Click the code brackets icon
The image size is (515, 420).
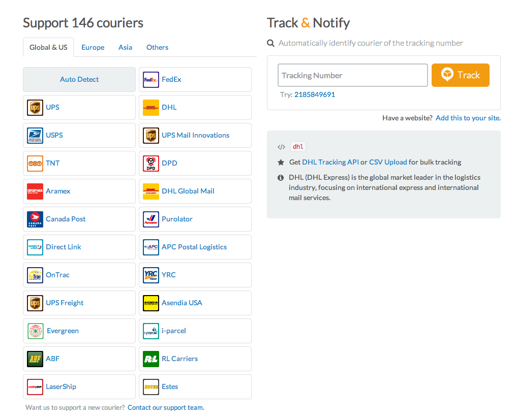click(281, 147)
